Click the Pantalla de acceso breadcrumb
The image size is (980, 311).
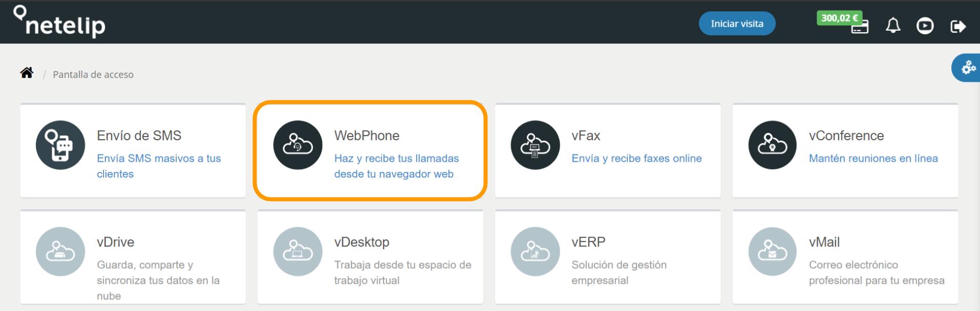(93, 74)
